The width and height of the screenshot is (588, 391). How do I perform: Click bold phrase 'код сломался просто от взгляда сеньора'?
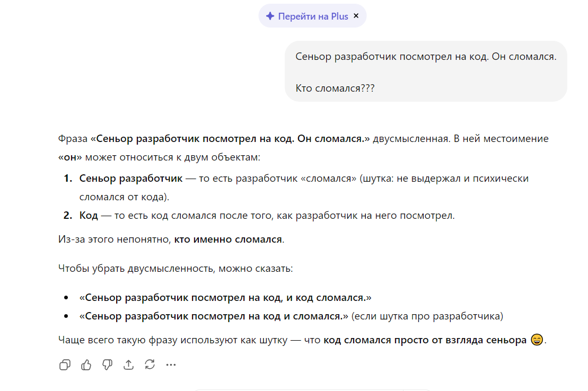tap(425, 340)
